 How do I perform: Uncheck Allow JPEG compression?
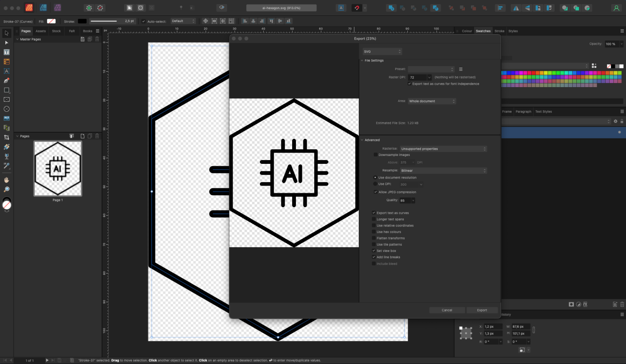click(x=376, y=192)
